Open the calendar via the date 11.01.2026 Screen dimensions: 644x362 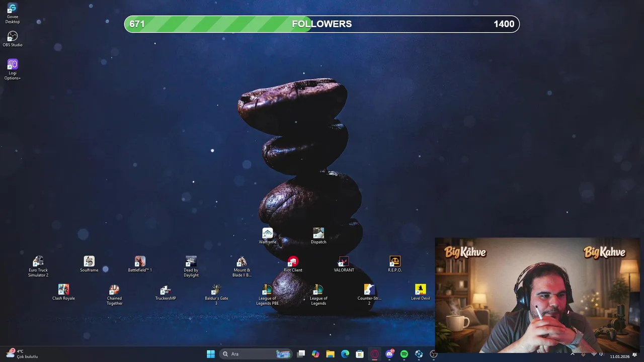[x=619, y=356]
